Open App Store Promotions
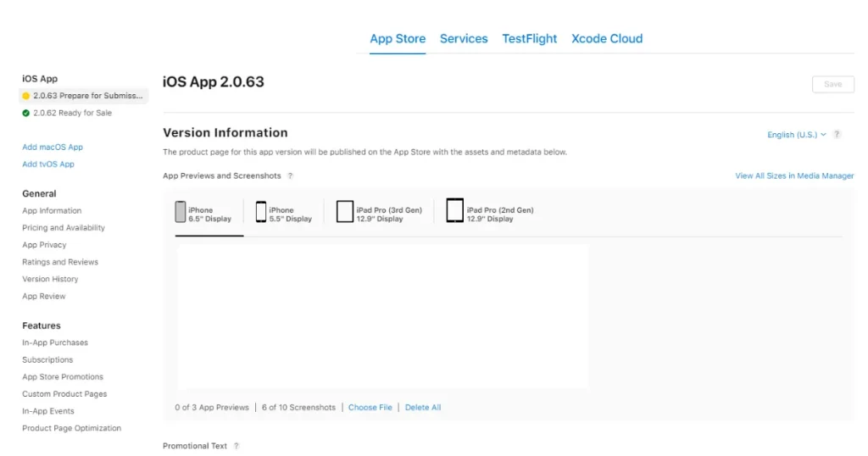 63,377
